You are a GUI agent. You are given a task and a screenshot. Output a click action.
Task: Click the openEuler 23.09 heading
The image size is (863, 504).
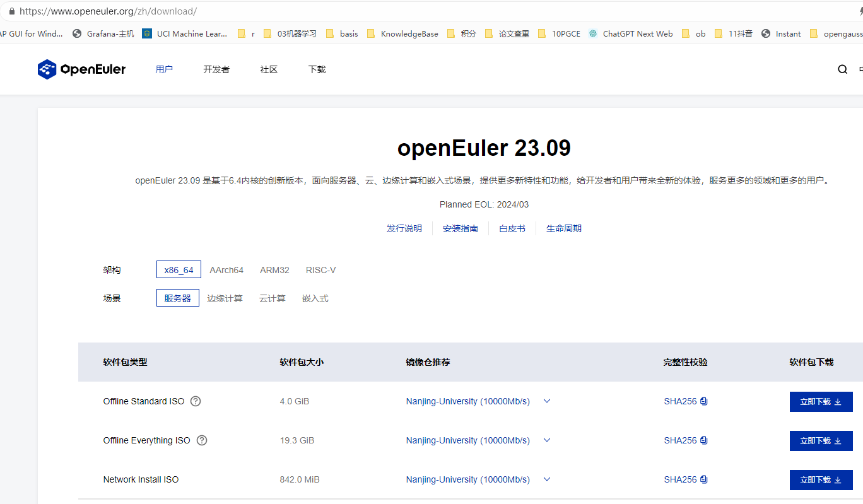[484, 148]
